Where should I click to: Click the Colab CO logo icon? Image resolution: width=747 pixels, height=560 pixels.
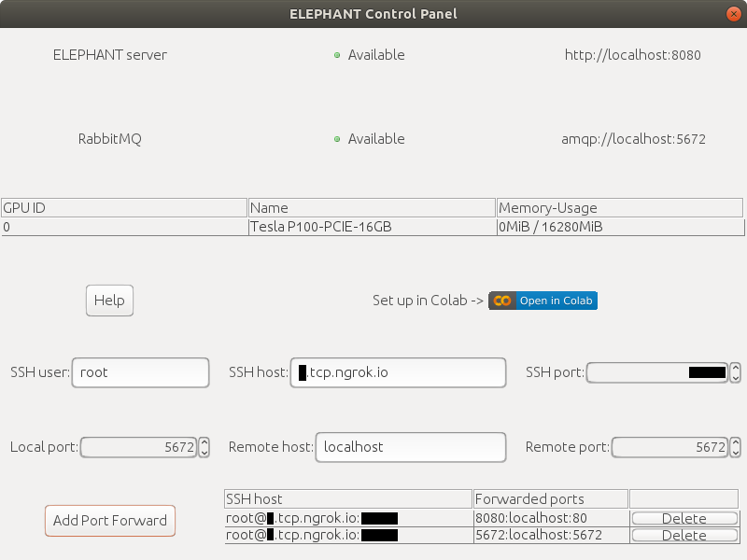[502, 301]
